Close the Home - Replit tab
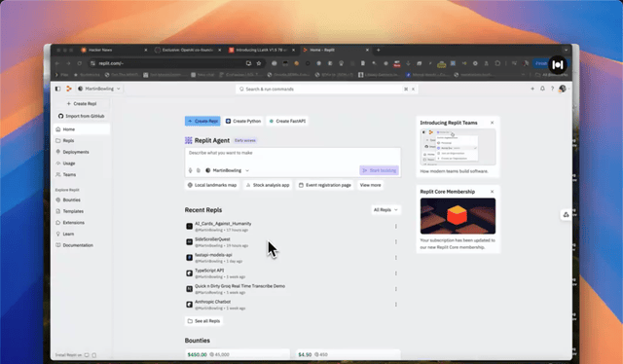This screenshot has width=623, height=364. (x=367, y=50)
